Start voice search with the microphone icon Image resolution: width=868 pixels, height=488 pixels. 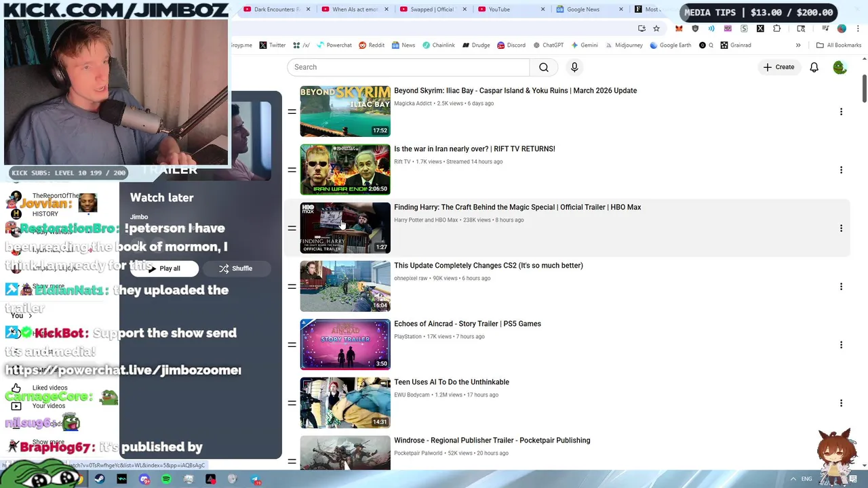click(x=574, y=67)
